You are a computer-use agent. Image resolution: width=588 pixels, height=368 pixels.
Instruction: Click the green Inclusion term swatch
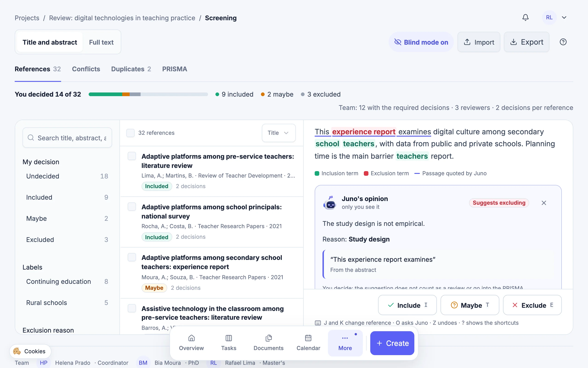(317, 173)
